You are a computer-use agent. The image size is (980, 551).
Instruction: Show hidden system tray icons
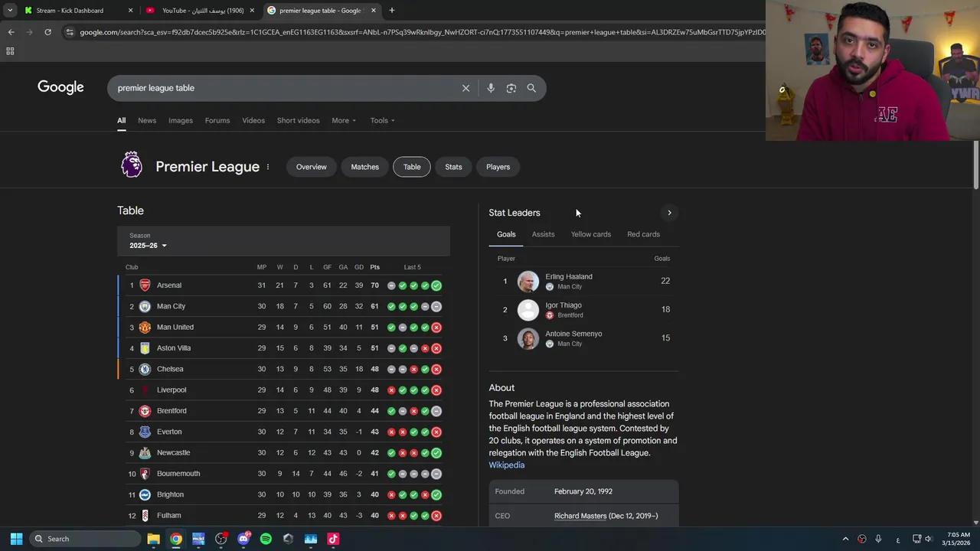pos(845,539)
